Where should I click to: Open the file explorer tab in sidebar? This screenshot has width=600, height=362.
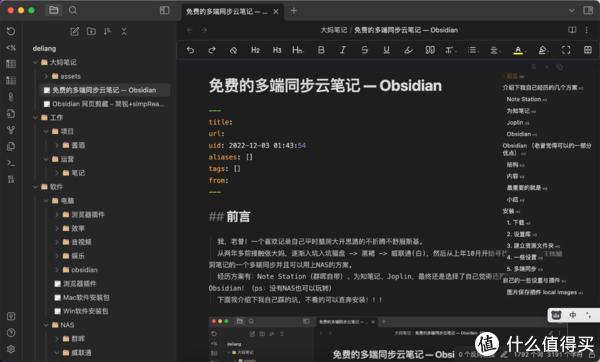click(54, 10)
